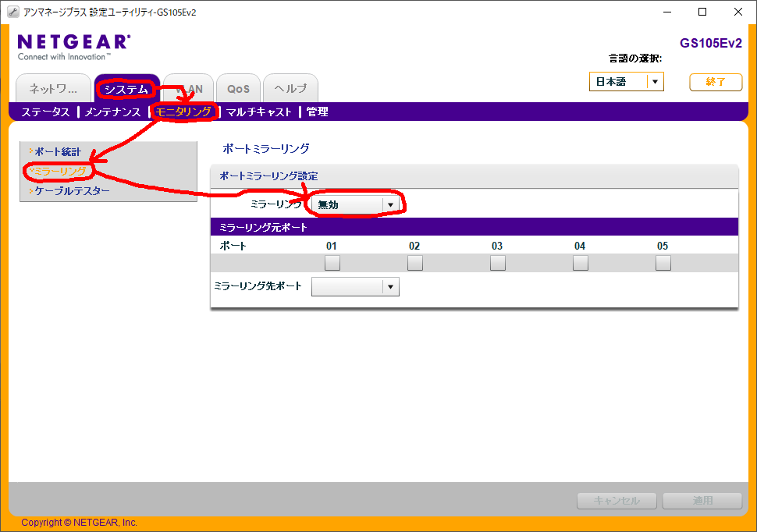This screenshot has width=757, height=532.
Task: Go to the ヘルプ tab
Action: (290, 89)
